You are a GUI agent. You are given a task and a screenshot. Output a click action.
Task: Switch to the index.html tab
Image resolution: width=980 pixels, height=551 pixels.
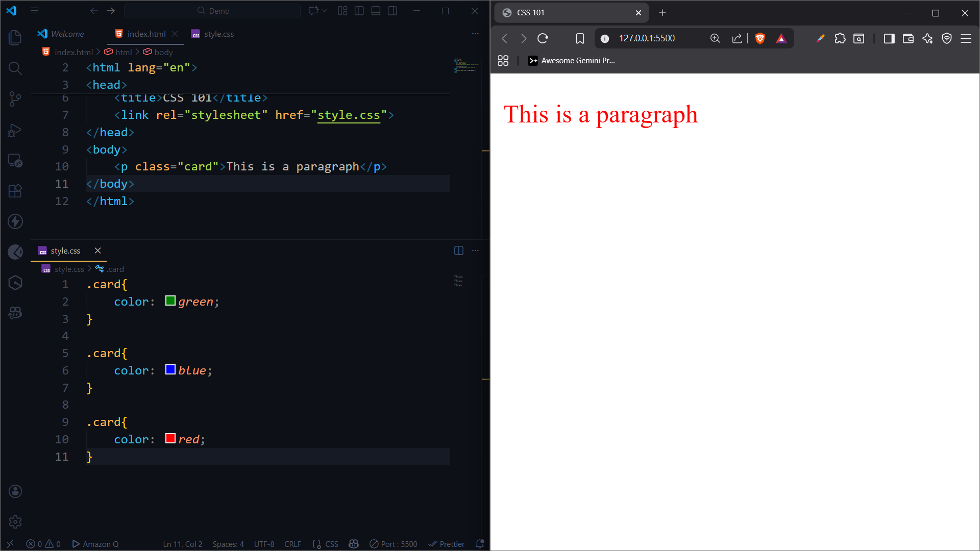coord(146,34)
